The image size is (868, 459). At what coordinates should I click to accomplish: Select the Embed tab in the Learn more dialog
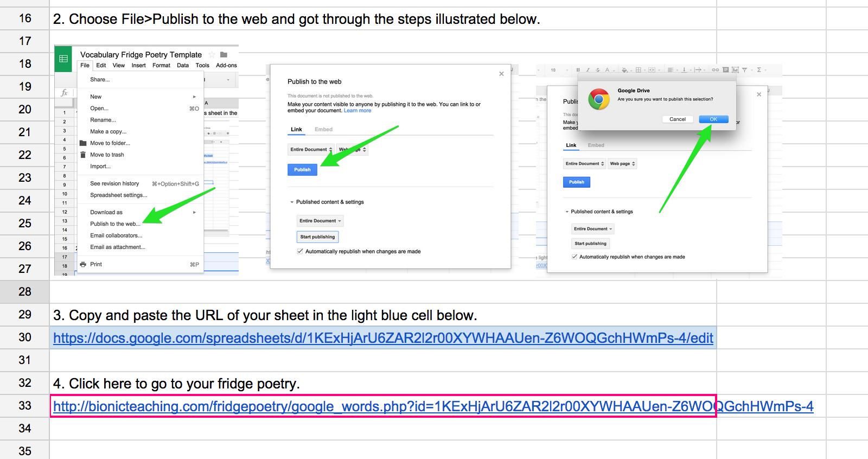tap(323, 130)
